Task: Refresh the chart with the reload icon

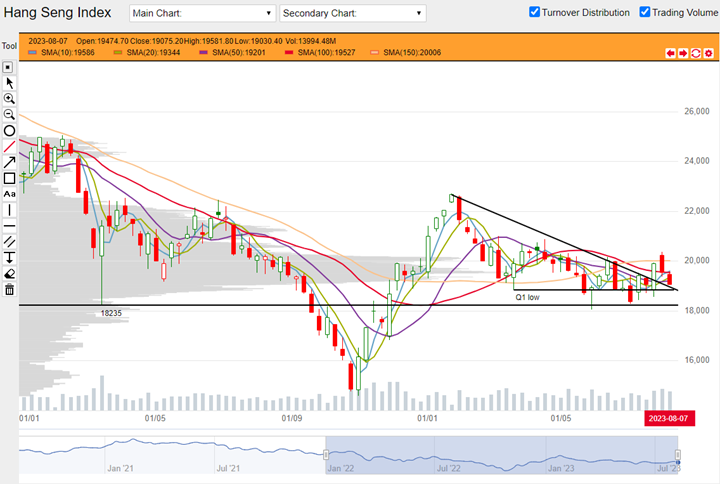Action: (x=696, y=53)
